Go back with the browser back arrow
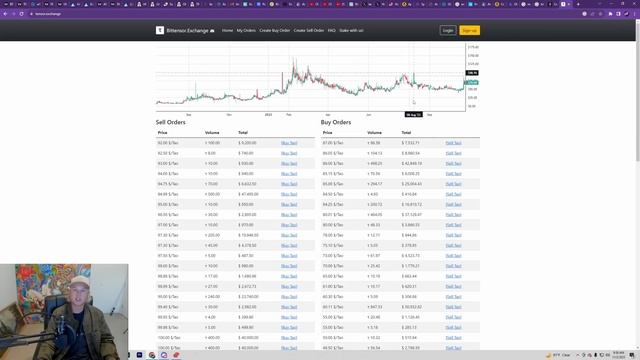This screenshot has width=640, height=360. pyautogui.click(x=5, y=14)
